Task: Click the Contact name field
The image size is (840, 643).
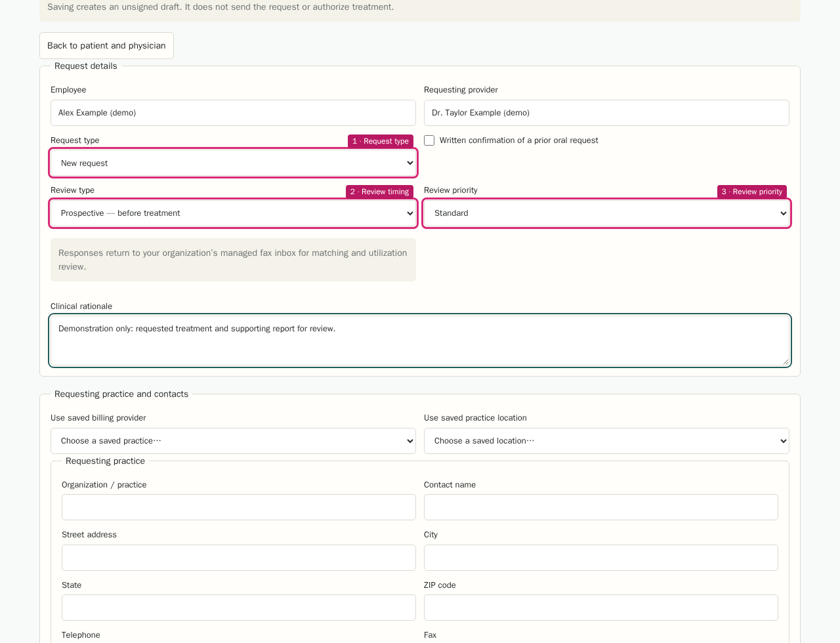Action: (601, 507)
